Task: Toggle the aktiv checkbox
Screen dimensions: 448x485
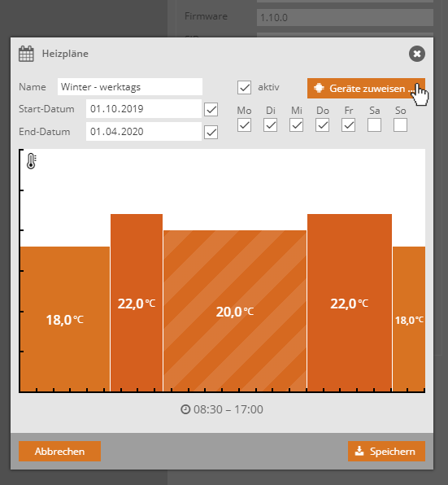Action: 244,87
